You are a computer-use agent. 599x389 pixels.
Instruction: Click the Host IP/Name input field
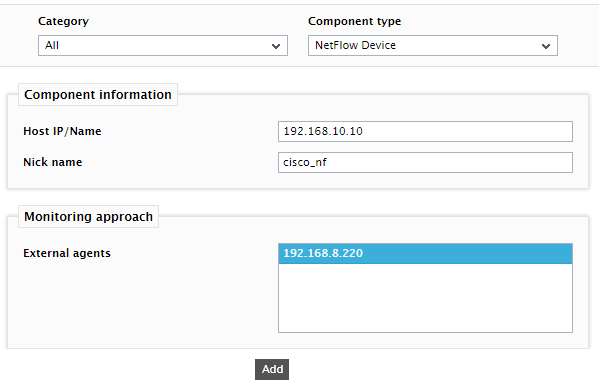pyautogui.click(x=425, y=131)
